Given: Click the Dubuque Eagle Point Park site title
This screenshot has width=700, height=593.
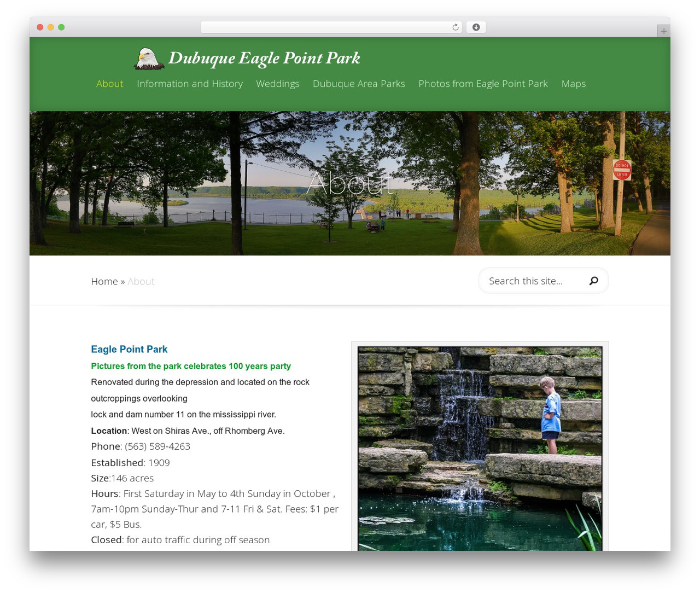Looking at the screenshot, I should (264, 58).
